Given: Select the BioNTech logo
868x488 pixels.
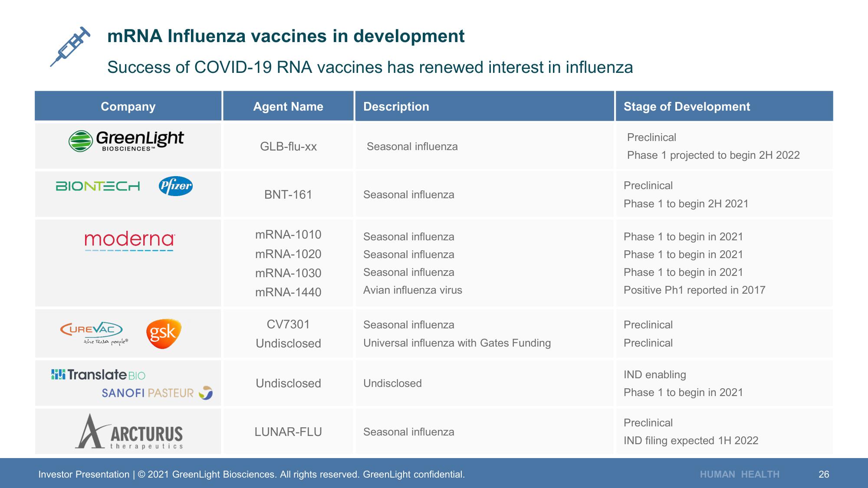Looking at the screenshot, I should click(98, 186).
